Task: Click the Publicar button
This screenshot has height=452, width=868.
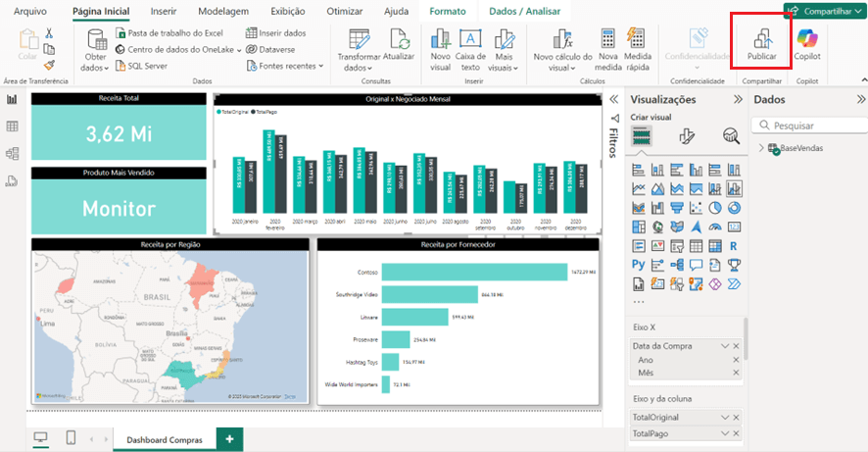Action: [762, 44]
